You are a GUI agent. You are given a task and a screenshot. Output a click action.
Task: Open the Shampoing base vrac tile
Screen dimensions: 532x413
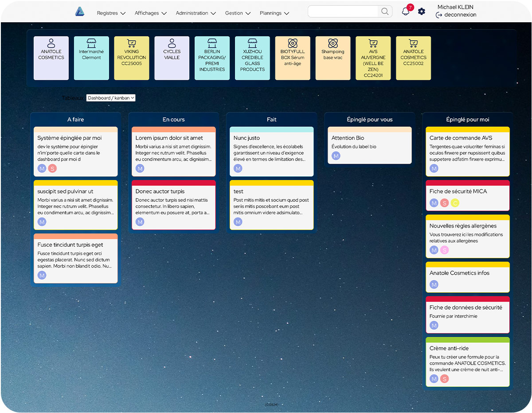point(333,58)
